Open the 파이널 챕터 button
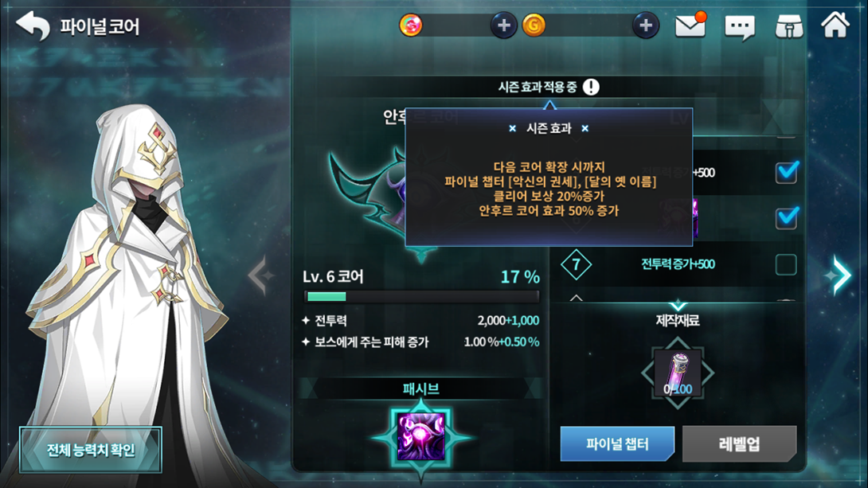868x488 pixels. [x=617, y=443]
